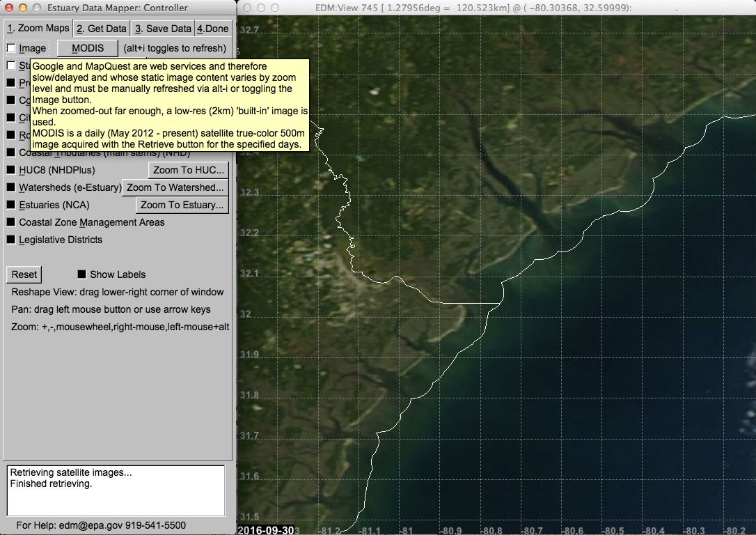Screen dimensions: 756x535
Task: Toggle the Estuaries (NCA) checkbox
Action: point(11,205)
